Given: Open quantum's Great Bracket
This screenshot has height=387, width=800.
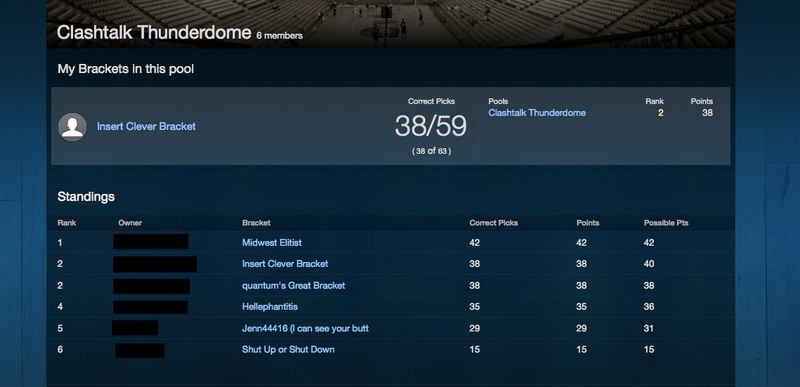Looking at the screenshot, I should point(293,286).
